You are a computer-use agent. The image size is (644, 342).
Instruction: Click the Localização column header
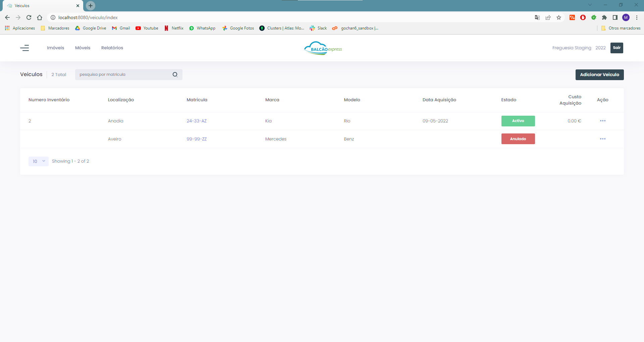(x=121, y=100)
